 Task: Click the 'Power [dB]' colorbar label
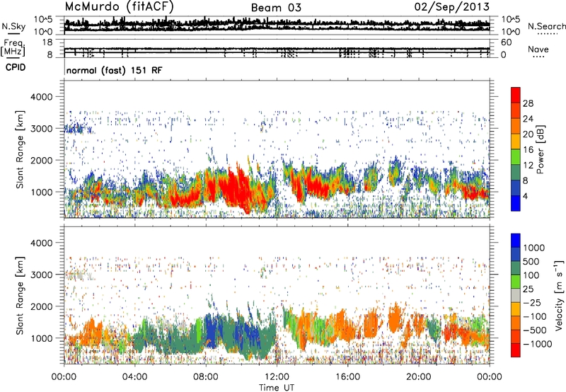tap(540, 149)
